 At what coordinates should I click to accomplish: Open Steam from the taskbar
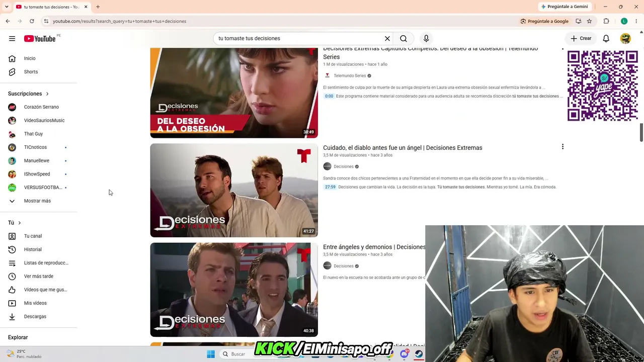(x=419, y=354)
